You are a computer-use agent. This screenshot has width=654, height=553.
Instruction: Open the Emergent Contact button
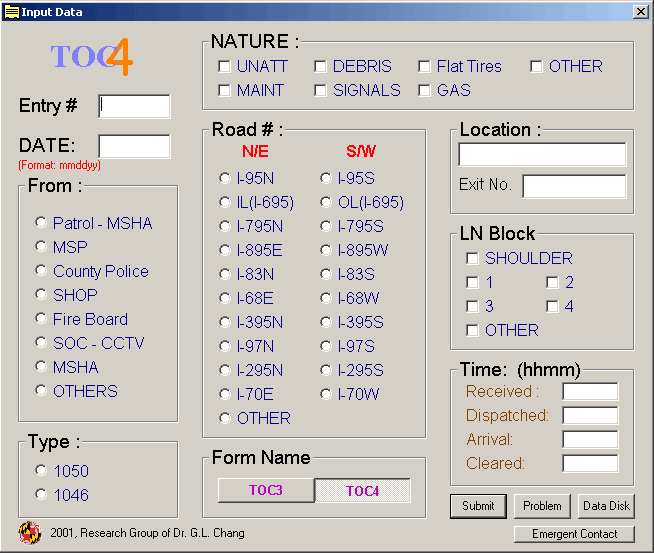[x=574, y=534]
